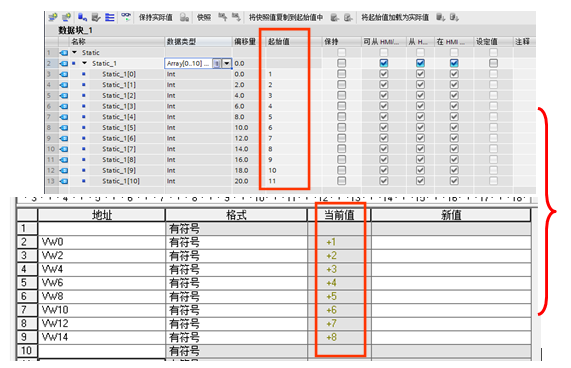
Task: Click the third toolbar icon with blue blocks
Action: coord(83,17)
